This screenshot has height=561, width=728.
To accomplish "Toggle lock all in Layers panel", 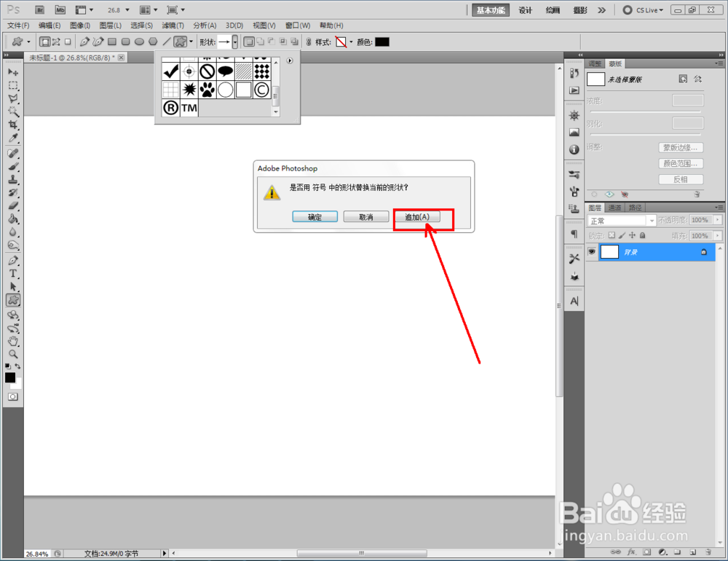I will tap(643, 235).
